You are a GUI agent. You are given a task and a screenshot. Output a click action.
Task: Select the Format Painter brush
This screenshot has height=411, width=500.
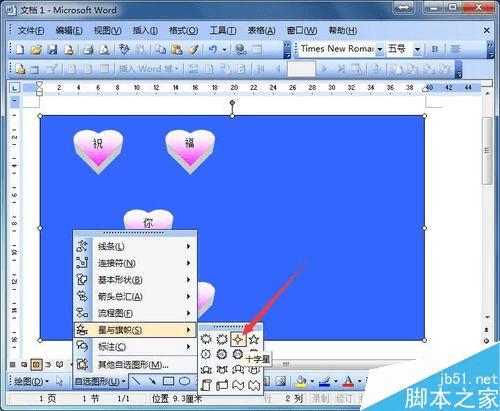pyautogui.click(x=193, y=50)
